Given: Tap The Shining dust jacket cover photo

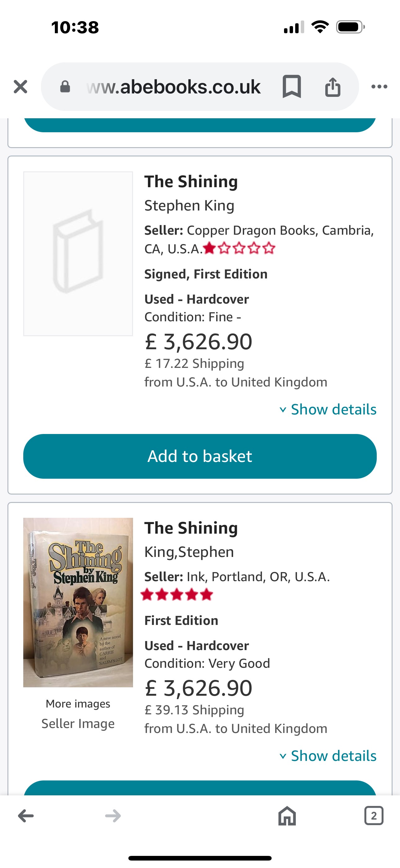Looking at the screenshot, I should pyautogui.click(x=78, y=602).
